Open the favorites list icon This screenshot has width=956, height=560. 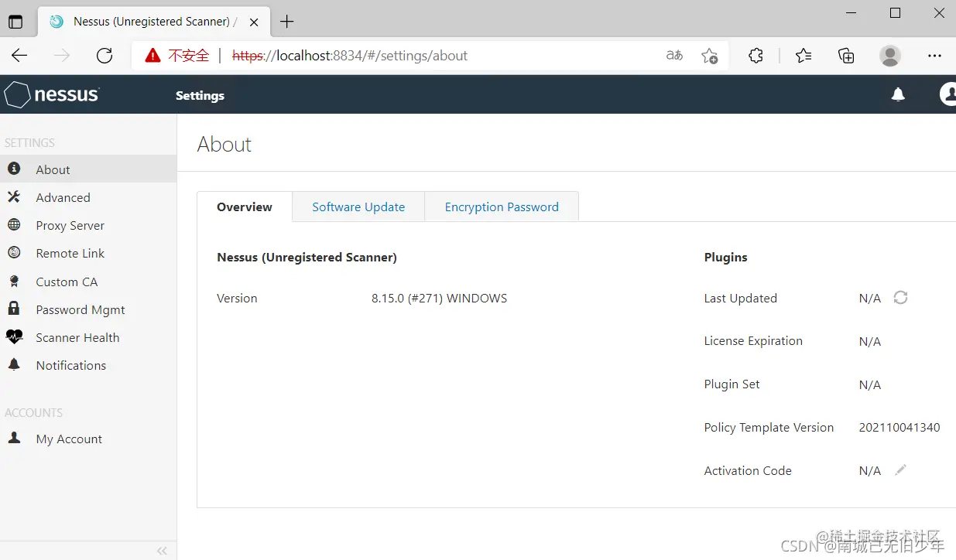(x=804, y=56)
